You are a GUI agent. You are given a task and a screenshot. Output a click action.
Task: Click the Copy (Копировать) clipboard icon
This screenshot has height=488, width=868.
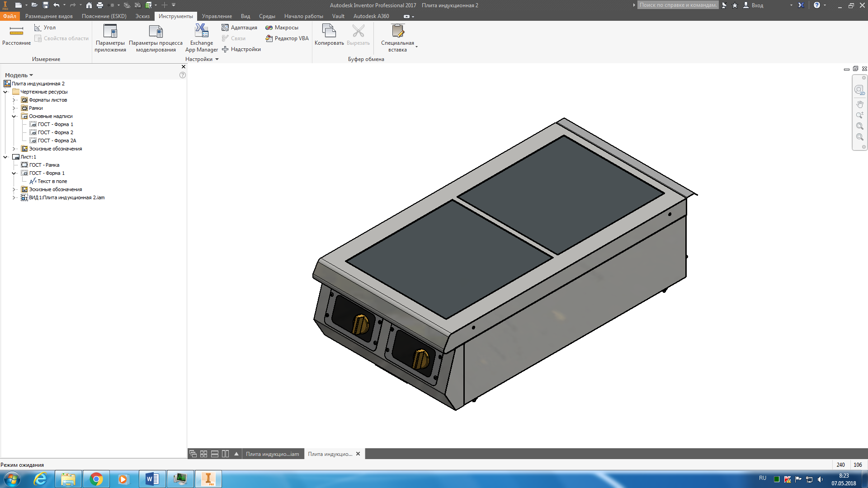click(x=329, y=35)
